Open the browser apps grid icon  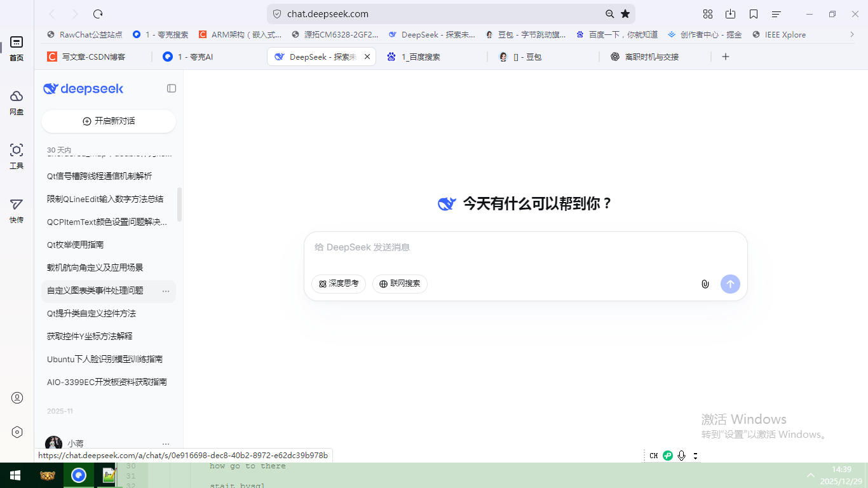tap(708, 14)
